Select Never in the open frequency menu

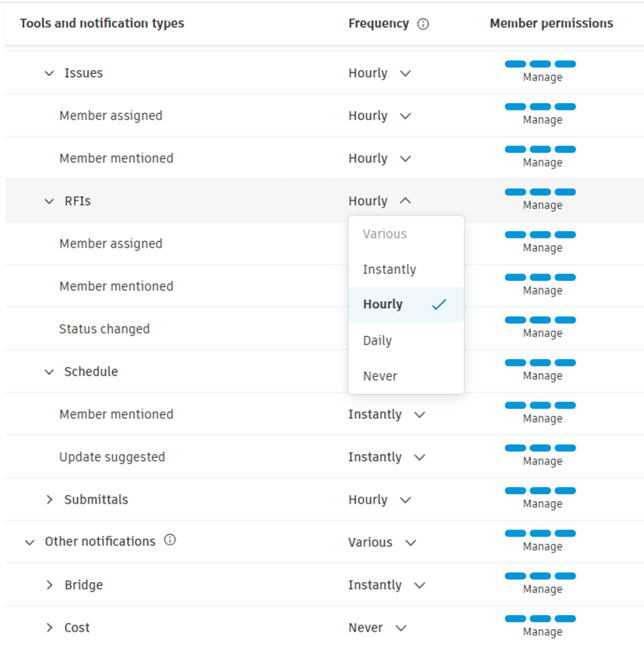379,376
